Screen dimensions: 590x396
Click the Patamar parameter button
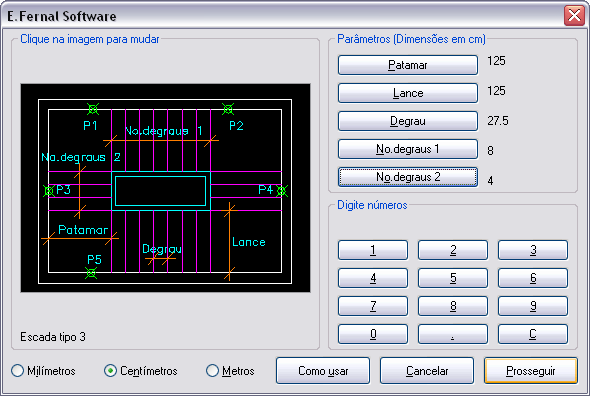(x=408, y=65)
